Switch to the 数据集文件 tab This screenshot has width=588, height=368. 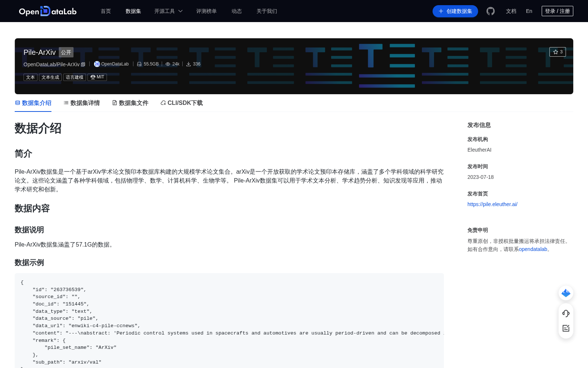[x=130, y=103]
